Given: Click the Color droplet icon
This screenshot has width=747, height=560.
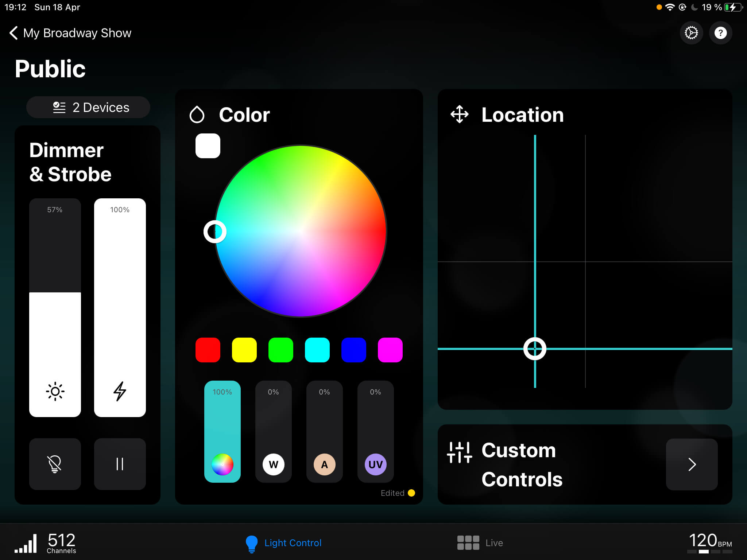Looking at the screenshot, I should click(197, 114).
